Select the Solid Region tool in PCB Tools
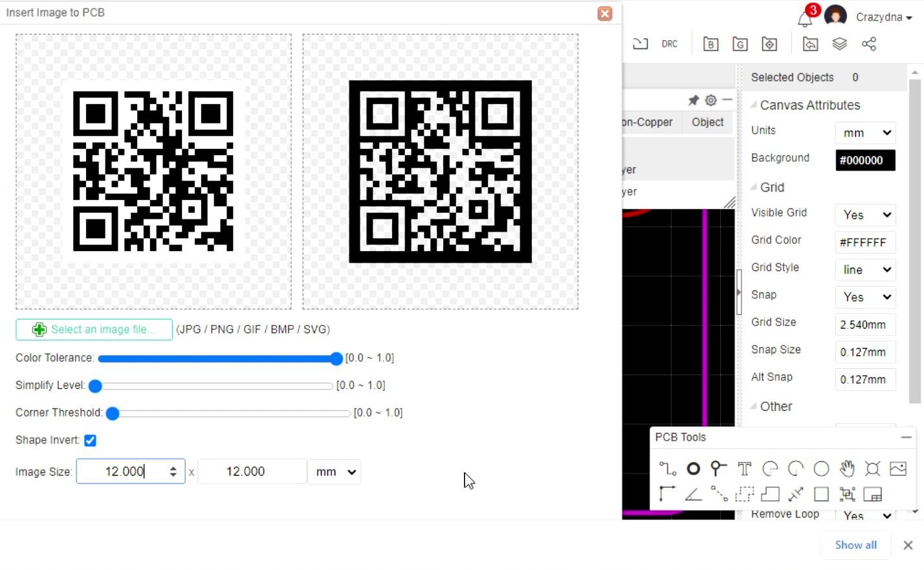 (x=770, y=494)
